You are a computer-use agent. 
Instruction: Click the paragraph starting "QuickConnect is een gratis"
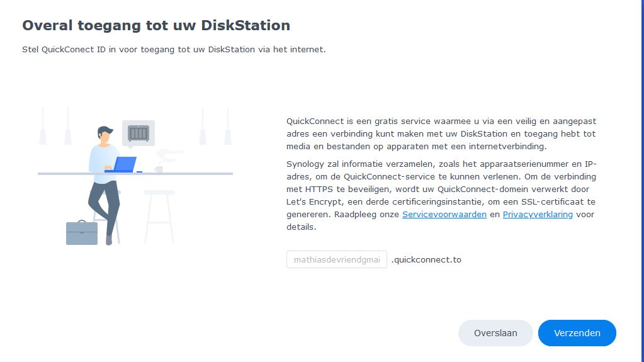point(441,133)
